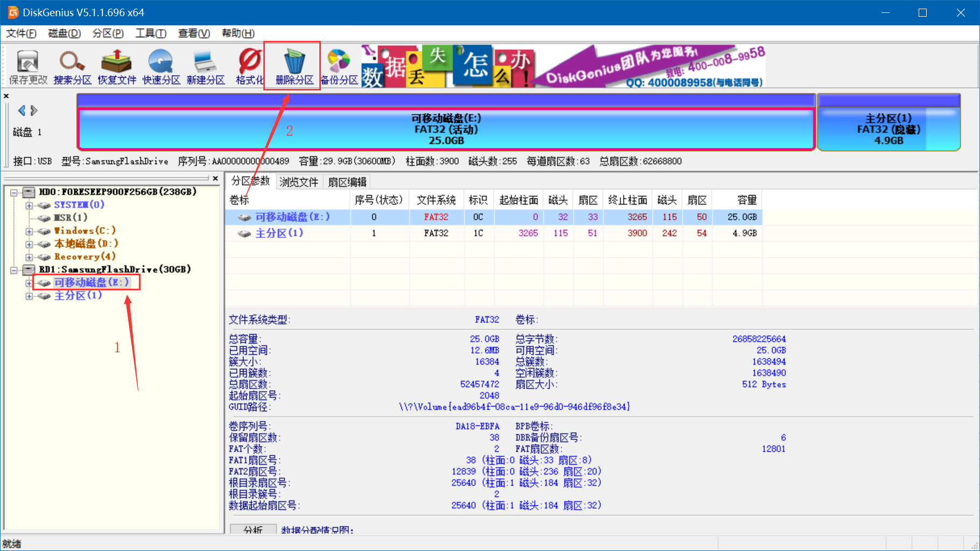The height and width of the screenshot is (551, 980).
Task: Expand 主分区(1) tree node
Action: coord(29,296)
